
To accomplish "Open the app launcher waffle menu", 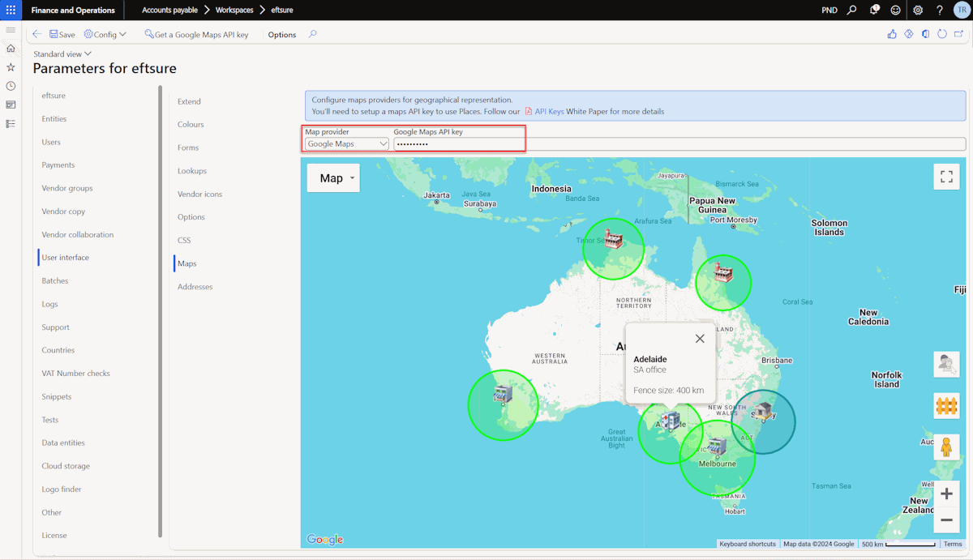I will click(x=11, y=10).
